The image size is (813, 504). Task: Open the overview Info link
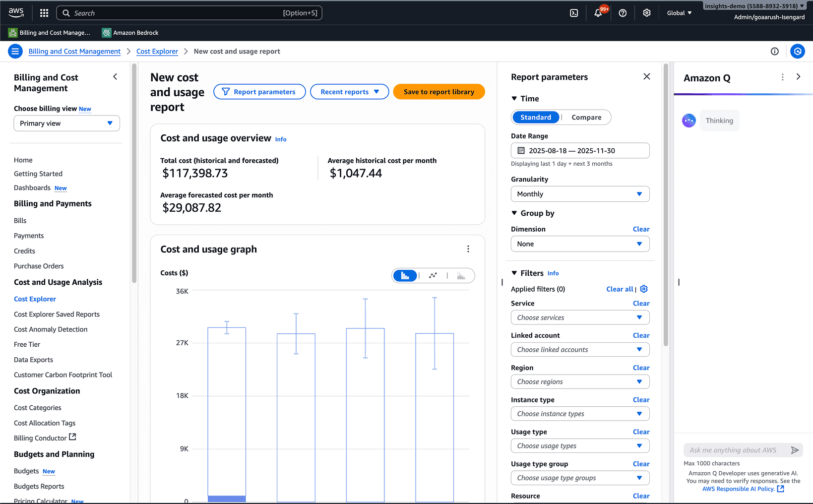point(281,139)
